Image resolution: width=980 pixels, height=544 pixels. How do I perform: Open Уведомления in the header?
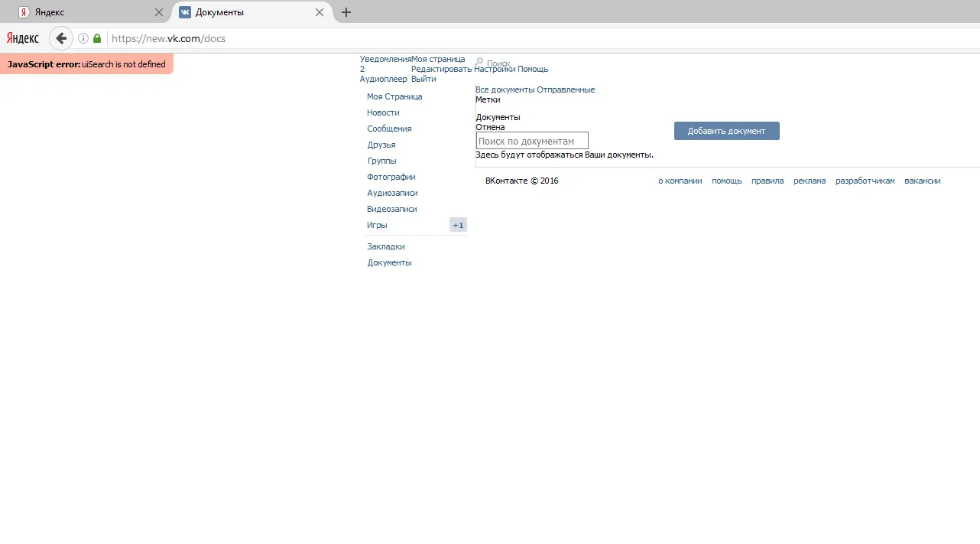(385, 59)
